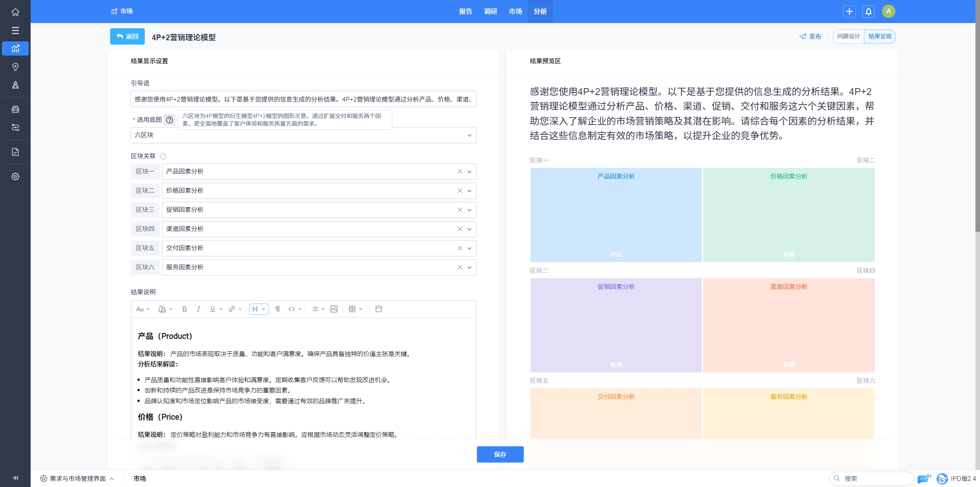Click the 保存 save button
Image resolution: width=980 pixels, height=487 pixels.
pos(500,454)
